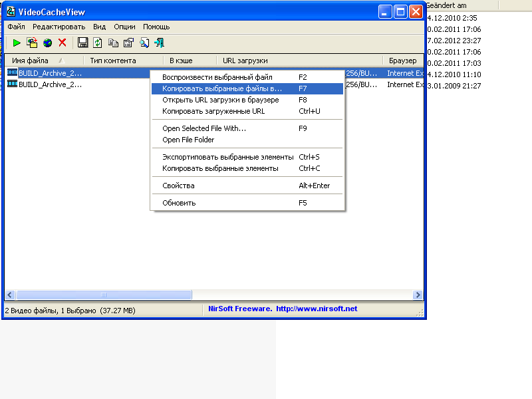Click the VideoCacheView title bar app icon
Screen dimensions: 532x399
(x=11, y=11)
